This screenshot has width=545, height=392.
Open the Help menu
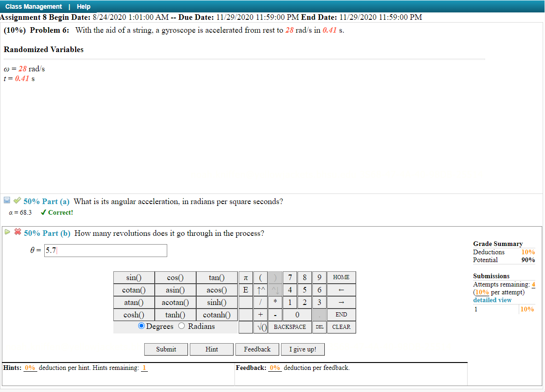[x=83, y=6]
